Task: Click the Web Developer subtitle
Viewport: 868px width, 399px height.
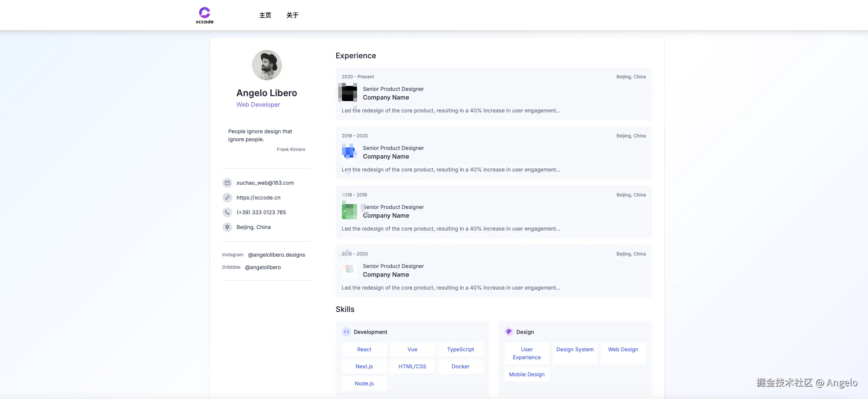Action: tap(258, 104)
